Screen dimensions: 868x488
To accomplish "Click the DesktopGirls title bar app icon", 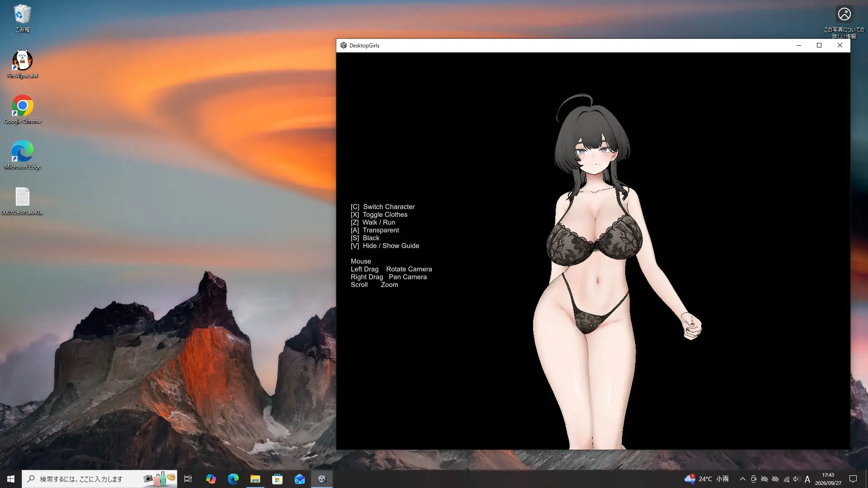I will tap(344, 45).
